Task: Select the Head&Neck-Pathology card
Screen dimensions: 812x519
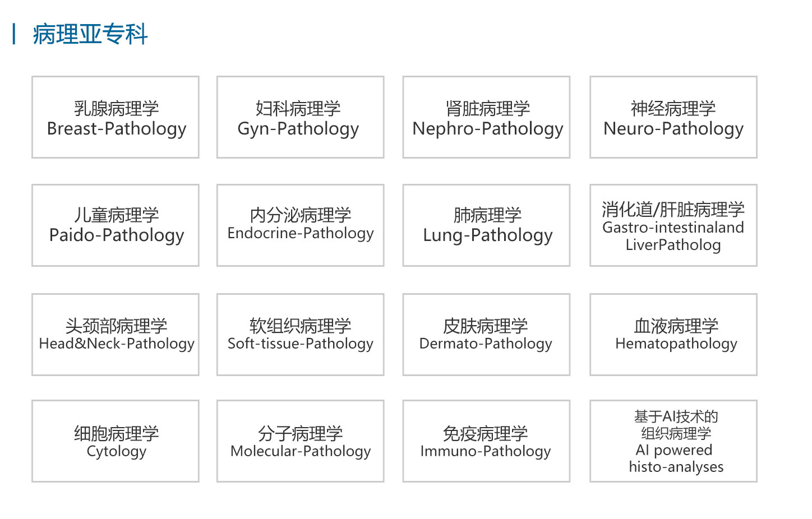Action: (116, 335)
